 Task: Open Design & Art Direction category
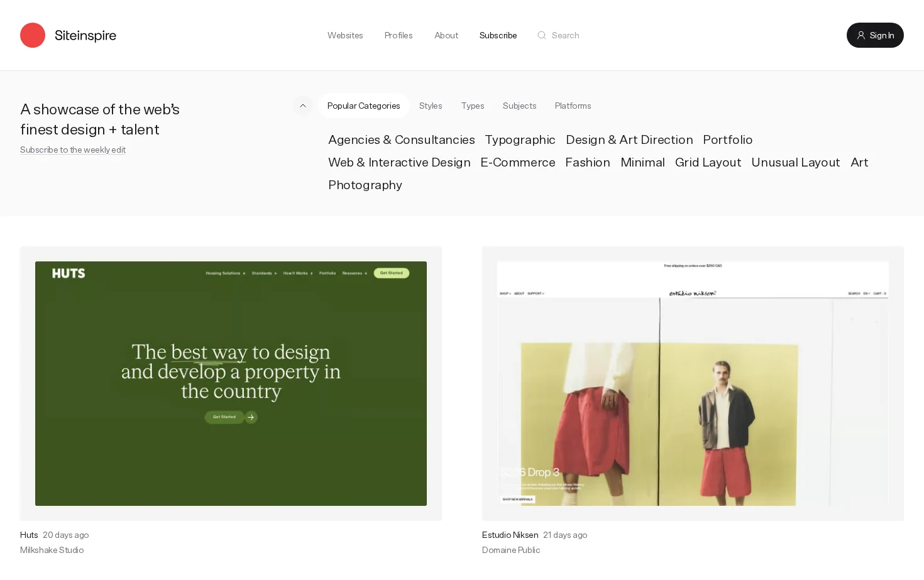point(629,140)
